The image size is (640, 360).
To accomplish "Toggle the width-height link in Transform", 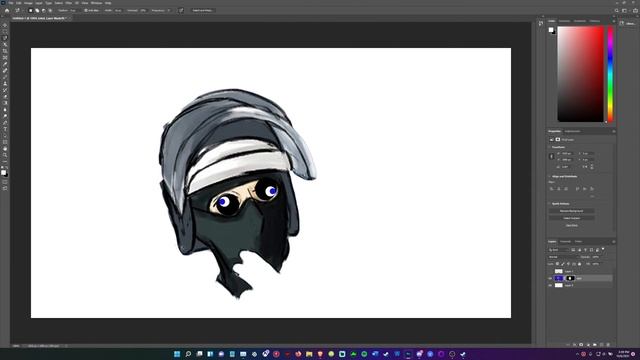I will click(551, 156).
